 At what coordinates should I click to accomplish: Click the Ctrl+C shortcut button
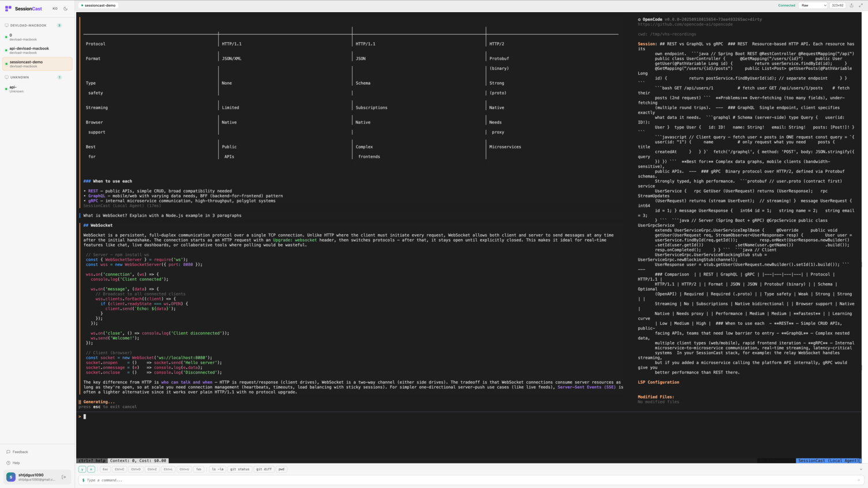119,469
